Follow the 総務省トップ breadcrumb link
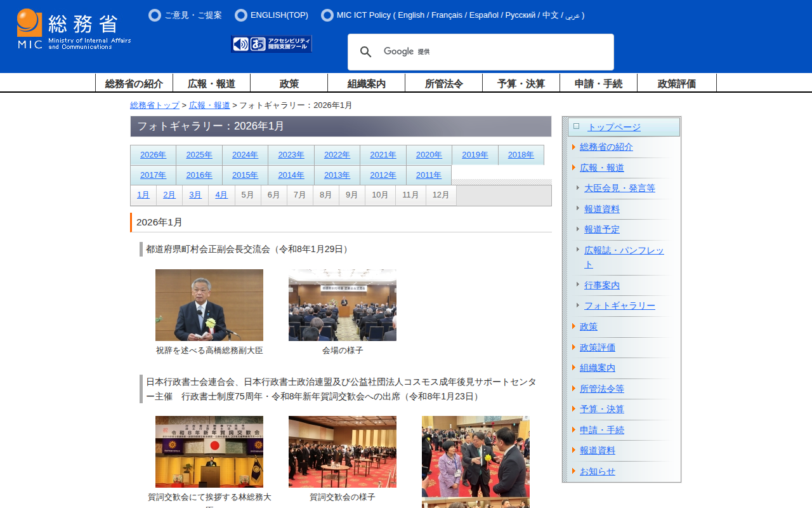812x508 pixels. tap(155, 105)
